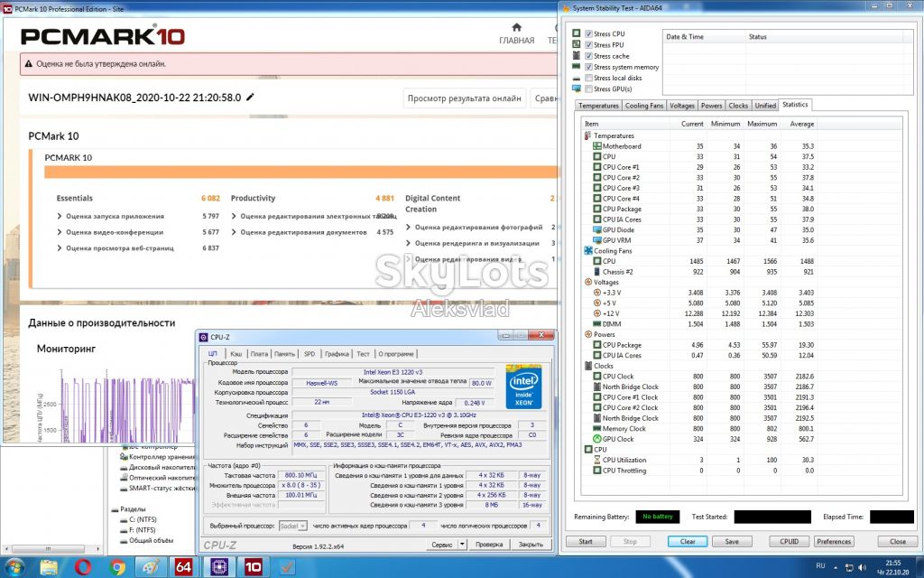Click the +12 V voltage icon
The height and width of the screenshot is (578, 924).
(x=597, y=313)
